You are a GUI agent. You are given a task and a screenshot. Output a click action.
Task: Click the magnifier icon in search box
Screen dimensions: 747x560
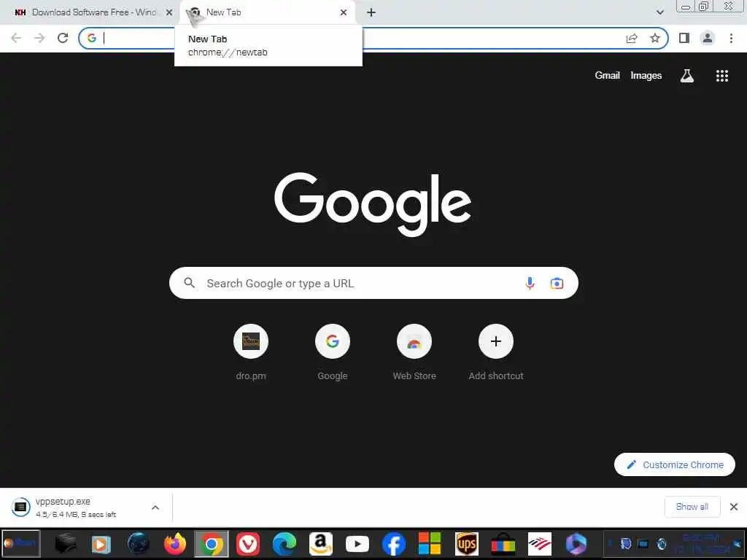(190, 283)
